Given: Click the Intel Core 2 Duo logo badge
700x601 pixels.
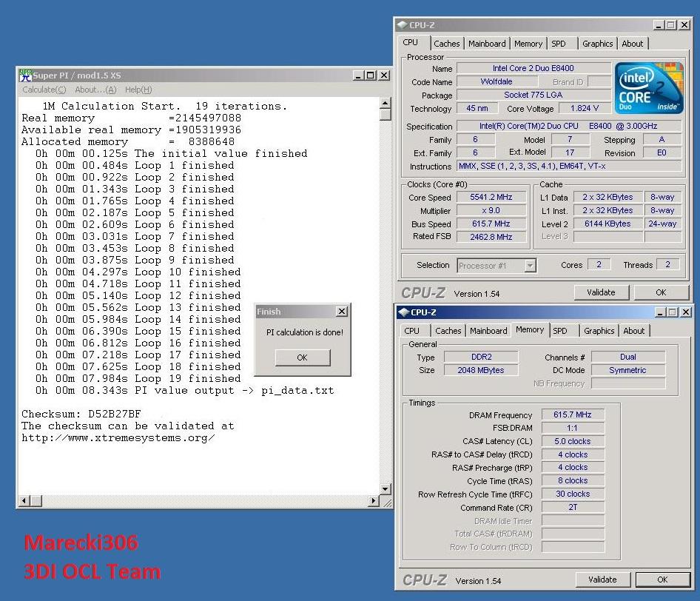Looking at the screenshot, I should click(x=650, y=88).
